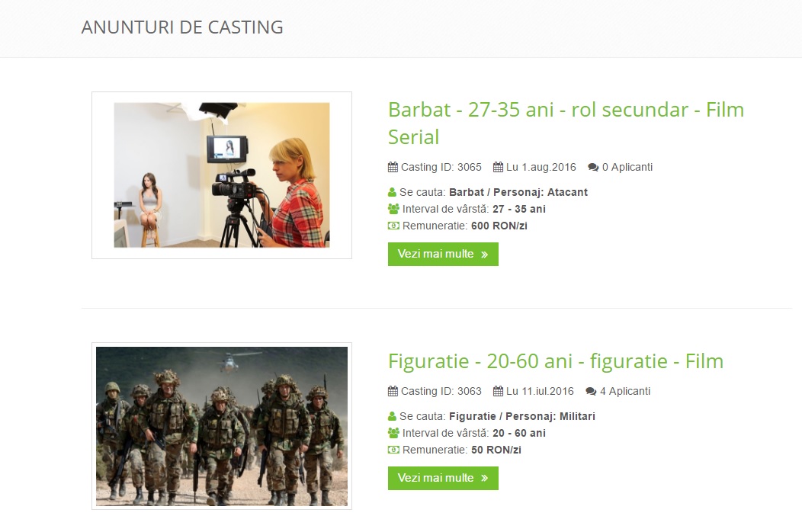802x532 pixels.
Task: Click the calendar icon beside Casting ID 3063
Action: (393, 391)
